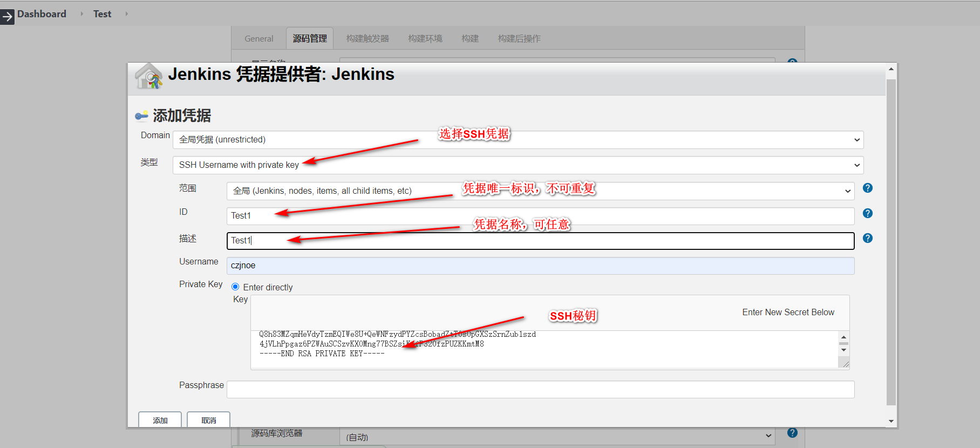Open the Dashboard breadcrumb link

click(x=42, y=14)
